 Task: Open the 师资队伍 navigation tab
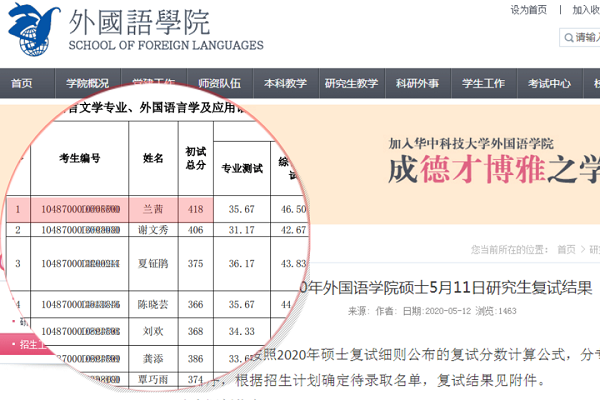pos(220,83)
